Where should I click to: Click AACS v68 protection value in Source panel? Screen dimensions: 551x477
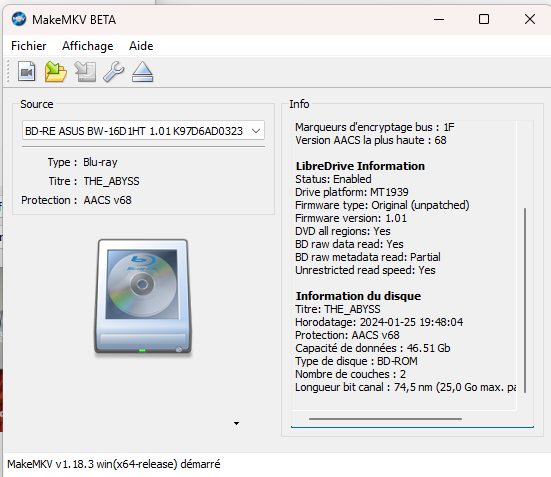coord(108,200)
